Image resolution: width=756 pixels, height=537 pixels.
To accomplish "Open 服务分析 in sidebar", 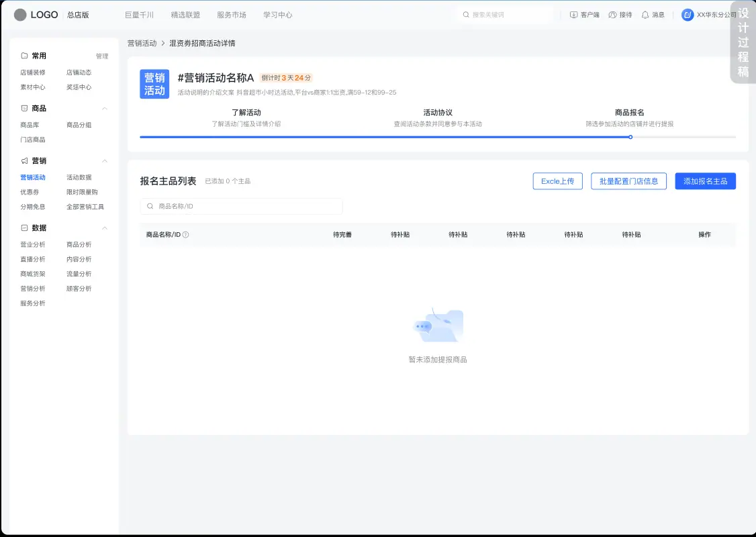I will tap(33, 303).
